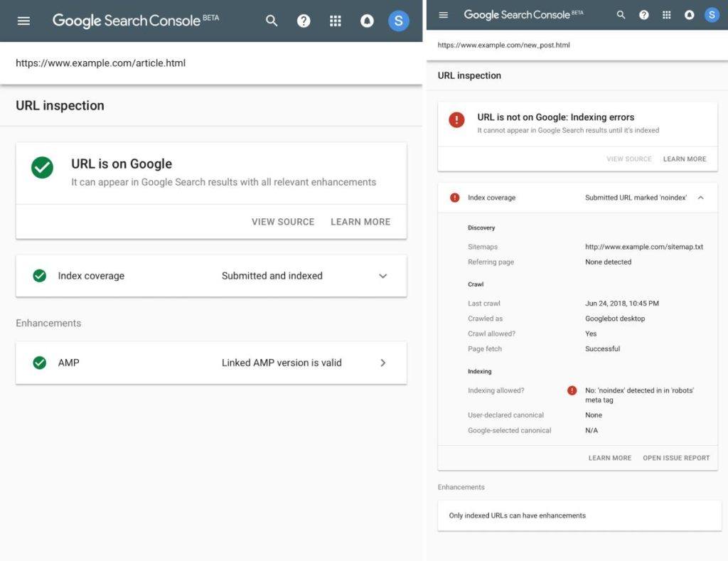Open Google apps grid in left console
This screenshot has height=561, width=728.
[336, 21]
